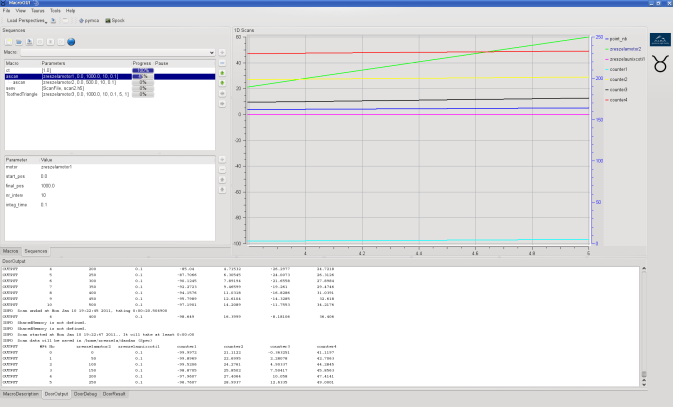Image resolution: width=673 pixels, height=407 pixels.
Task: Open the Tools menu
Action: [55, 11]
